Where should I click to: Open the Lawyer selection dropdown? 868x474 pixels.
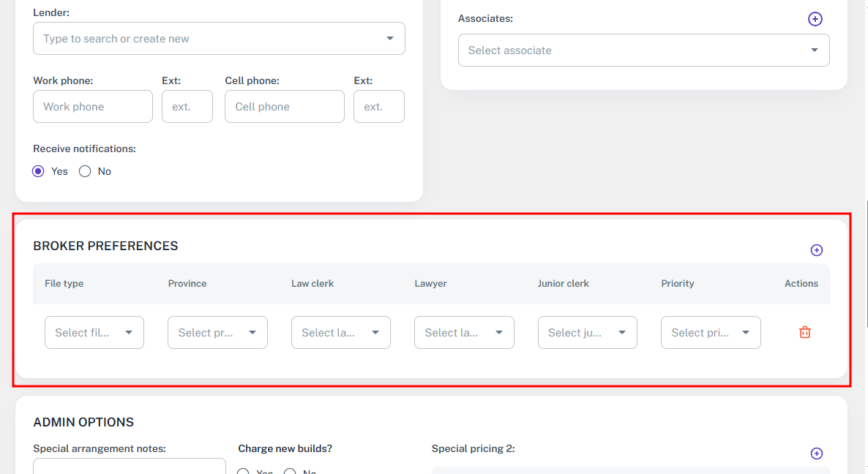pos(464,332)
